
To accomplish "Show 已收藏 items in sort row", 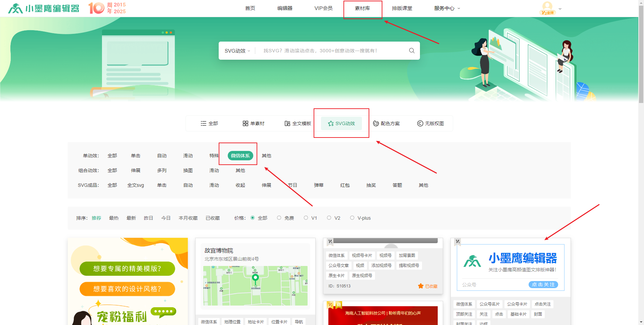I will click(213, 218).
